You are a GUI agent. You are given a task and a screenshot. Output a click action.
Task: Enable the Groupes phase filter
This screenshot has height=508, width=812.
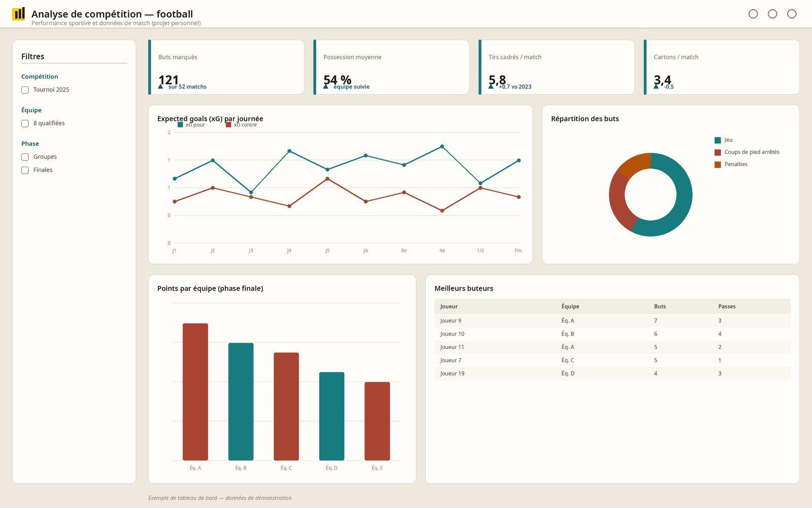tap(25, 157)
